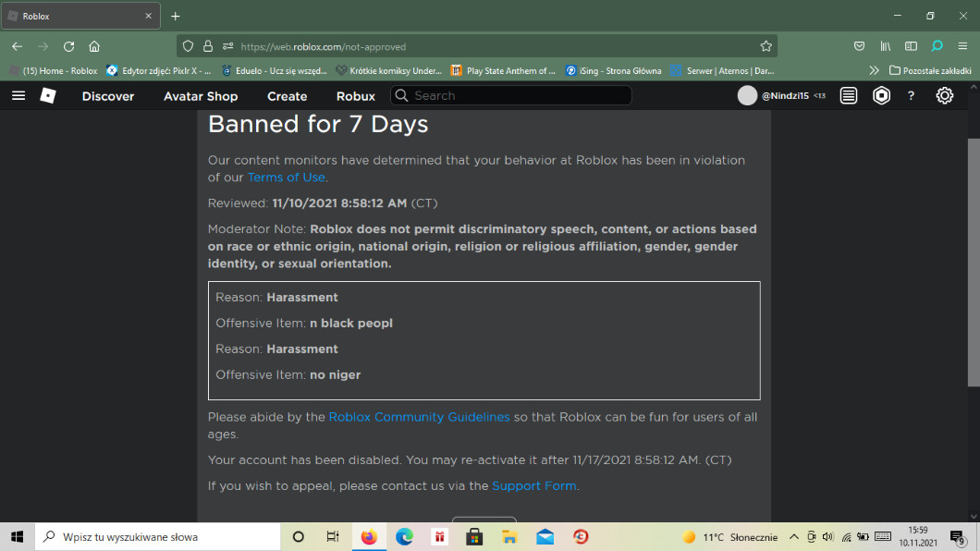Expand the hidden bookmarks overflow chevron
Screen dimensions: 980x551
click(874, 70)
